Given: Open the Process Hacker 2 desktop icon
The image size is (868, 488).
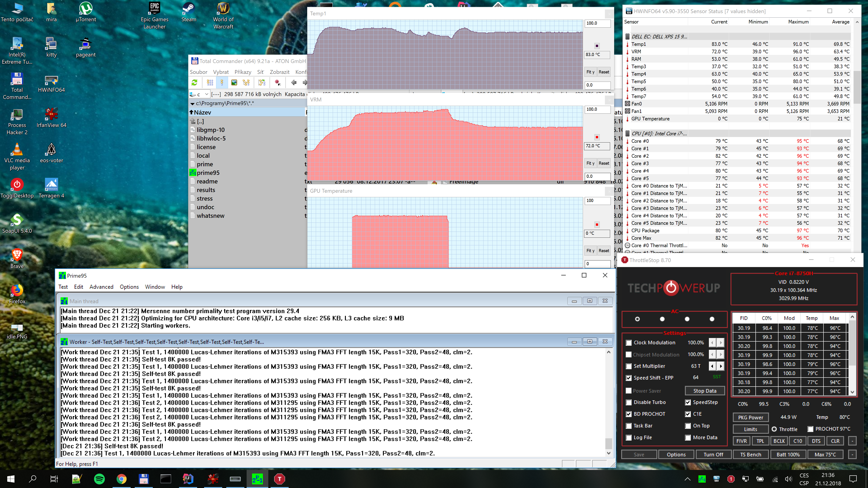Looking at the screenshot, I should coord(17,122).
